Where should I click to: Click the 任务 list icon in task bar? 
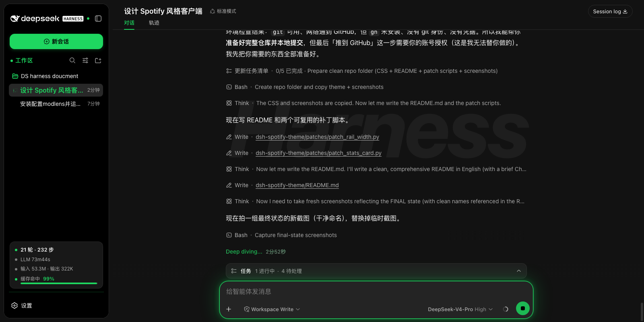click(x=234, y=271)
